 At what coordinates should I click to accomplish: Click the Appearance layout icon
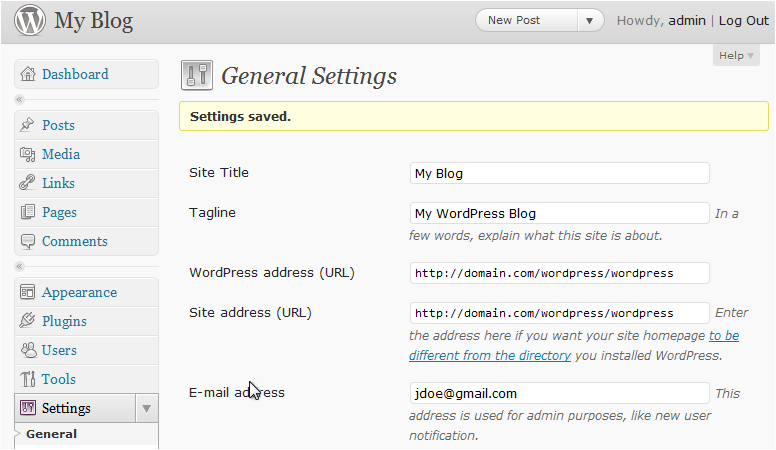click(x=27, y=292)
